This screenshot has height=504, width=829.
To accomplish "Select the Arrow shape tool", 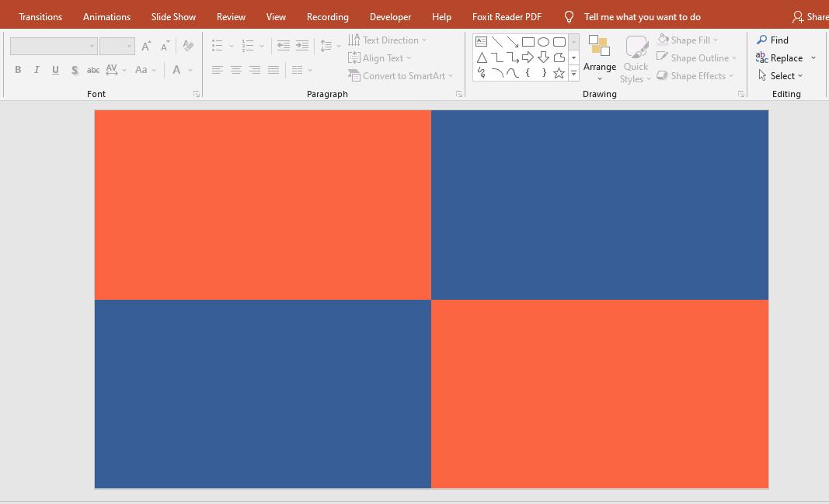I will pos(512,41).
